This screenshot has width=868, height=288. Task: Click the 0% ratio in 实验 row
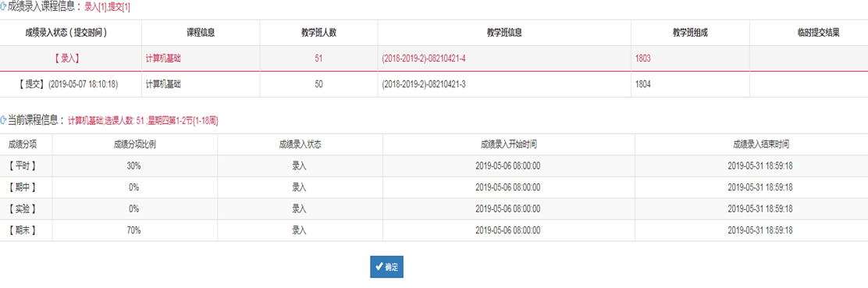pyautogui.click(x=134, y=209)
